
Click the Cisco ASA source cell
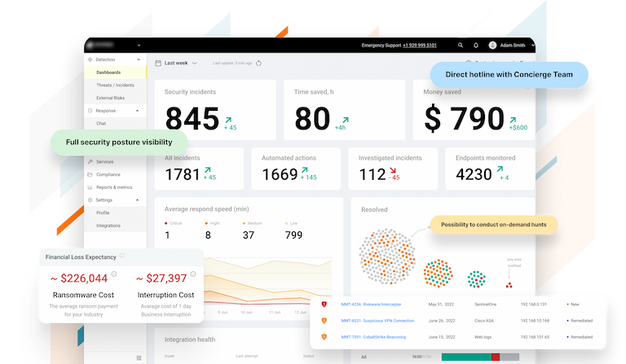point(484,321)
